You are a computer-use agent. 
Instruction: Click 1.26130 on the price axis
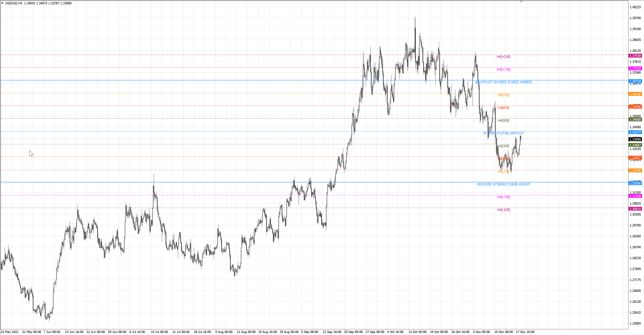click(635, 302)
